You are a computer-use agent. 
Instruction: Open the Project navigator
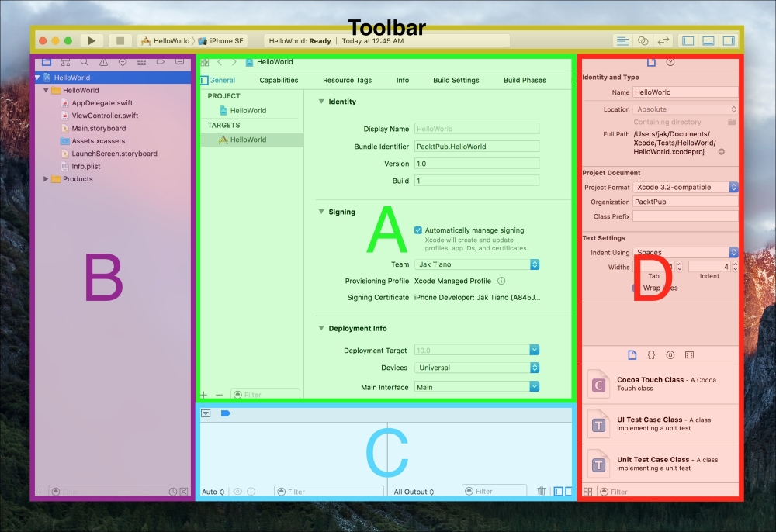click(47, 62)
